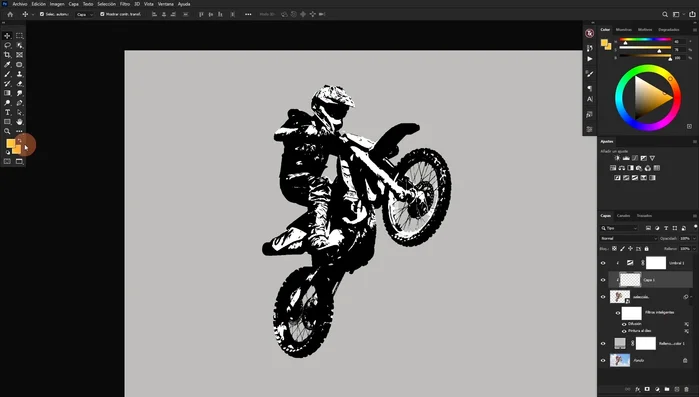Click the Umbral 1 layer mask thumbnail
The width and height of the screenshot is (699, 397).
[656, 263]
